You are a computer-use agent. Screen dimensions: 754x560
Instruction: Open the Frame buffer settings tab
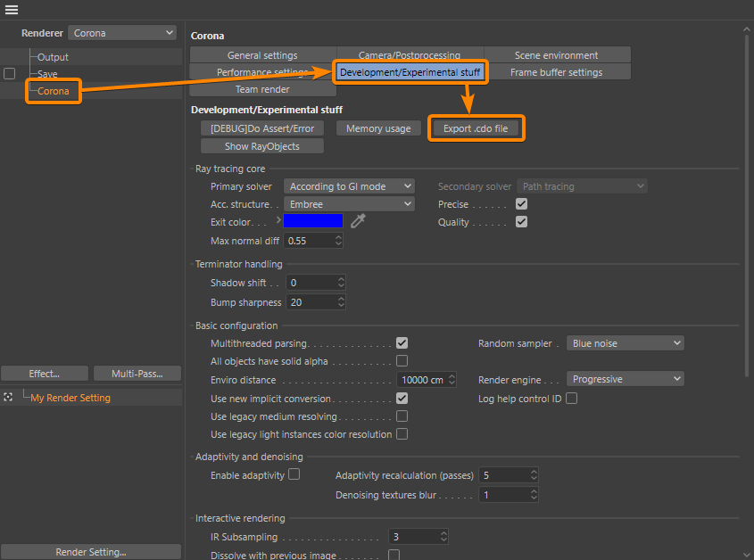557,72
